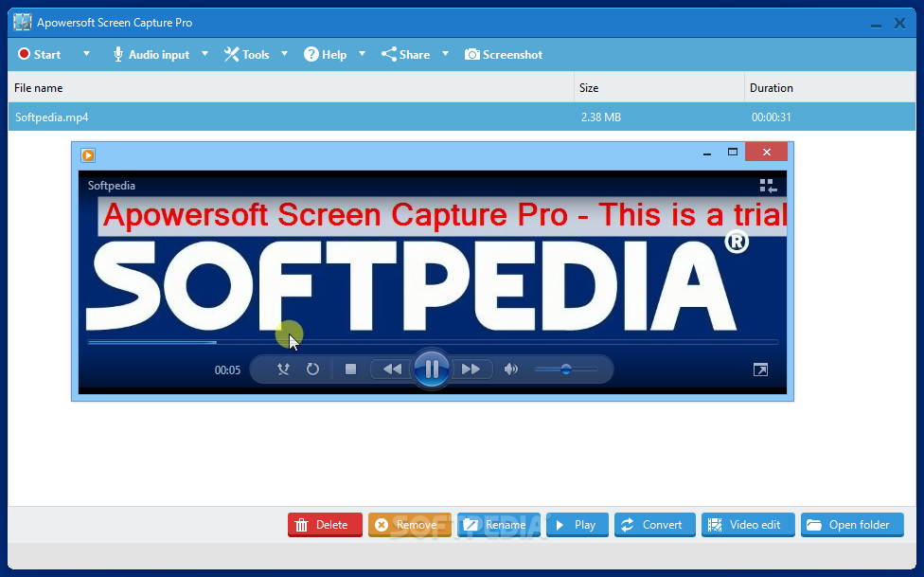Click the 2.38 MB size cell
The image size is (924, 577).
tap(601, 117)
